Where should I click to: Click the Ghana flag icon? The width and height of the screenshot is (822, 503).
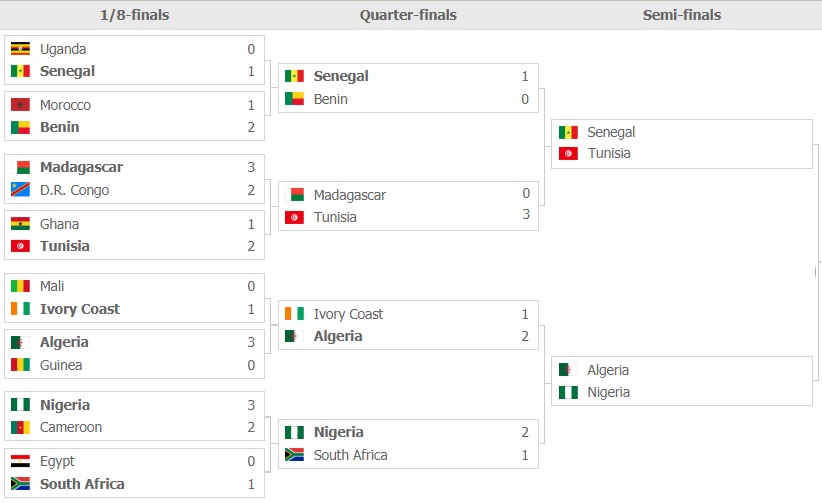tap(20, 224)
